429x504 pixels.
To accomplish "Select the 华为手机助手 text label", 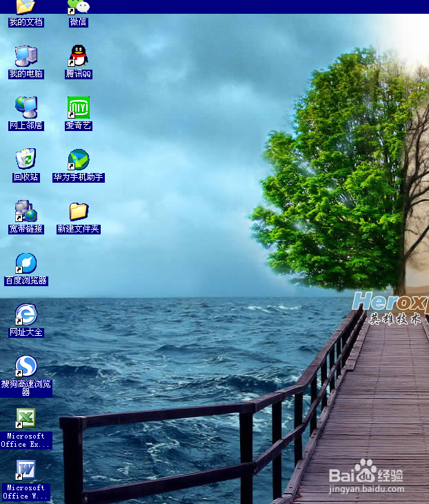I will [x=79, y=177].
